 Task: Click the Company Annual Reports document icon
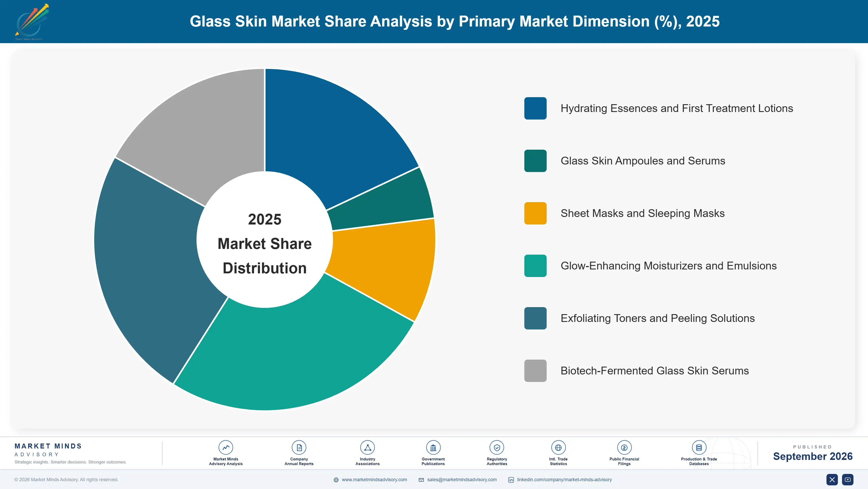299,447
